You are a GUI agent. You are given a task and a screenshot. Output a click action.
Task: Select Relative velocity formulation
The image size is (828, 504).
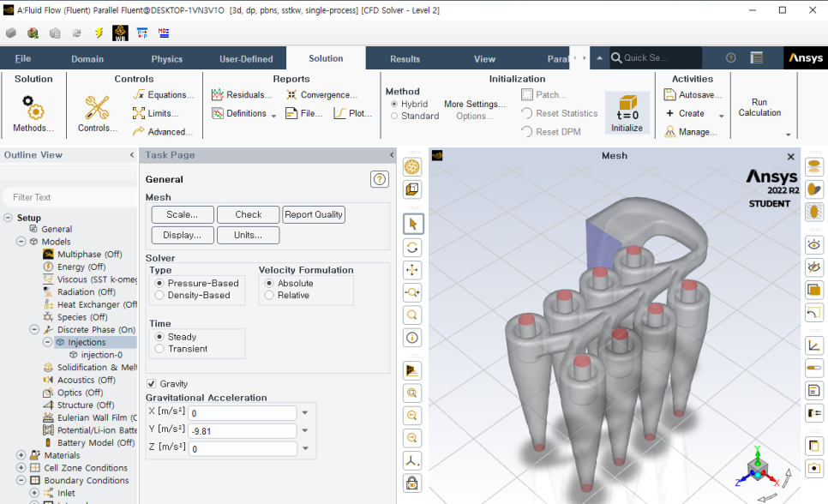click(x=269, y=296)
